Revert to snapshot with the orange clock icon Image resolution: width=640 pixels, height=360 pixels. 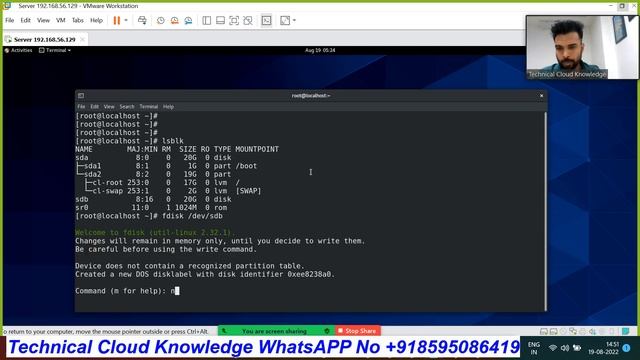pos(175,20)
